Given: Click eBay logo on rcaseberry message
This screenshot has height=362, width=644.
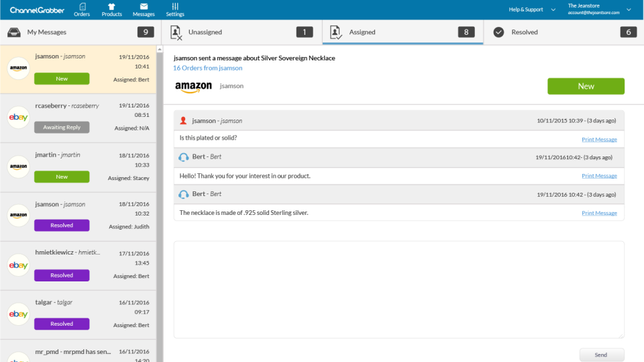Looking at the screenshot, I should pos(19,118).
